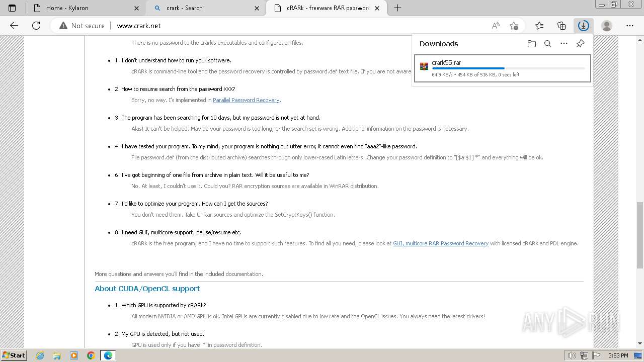Screen dimensions: 644x362
Task: Open Downloads panel more options
Action: (564, 44)
